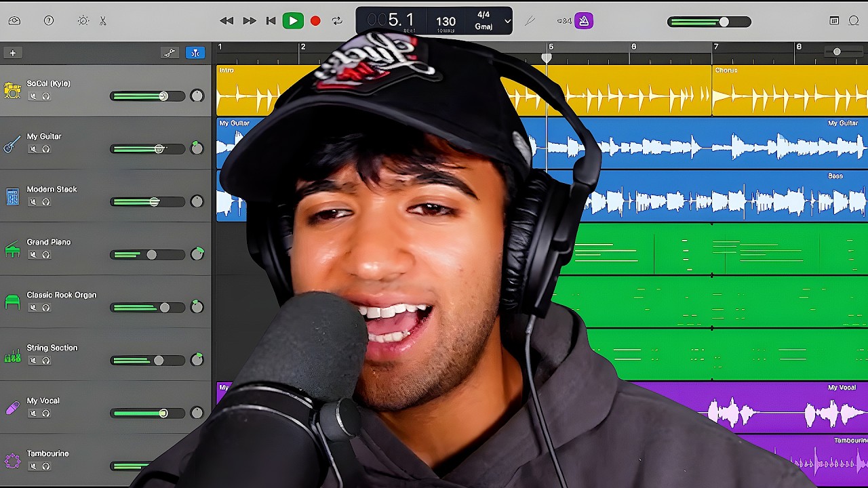The height and width of the screenshot is (488, 868).
Task: Open the Library panel icon
Action: click(x=14, y=21)
